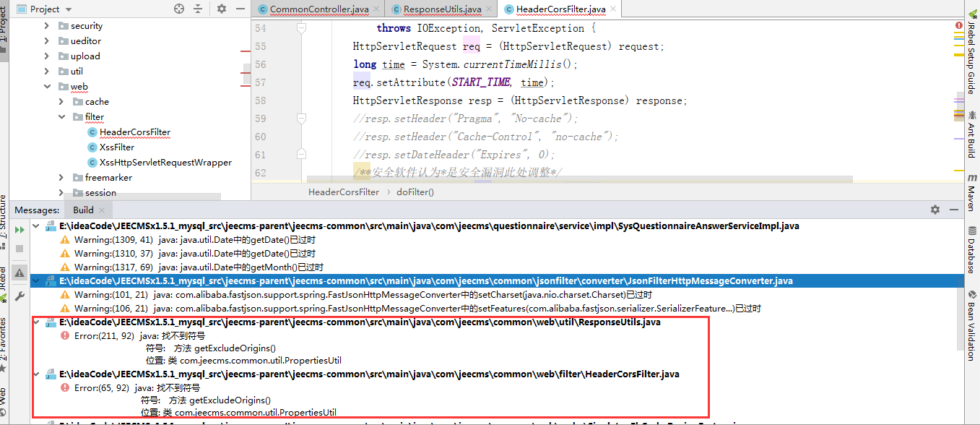The width and height of the screenshot is (980, 425).
Task: Click the gray stop square icon in Messages
Action: coord(19,249)
